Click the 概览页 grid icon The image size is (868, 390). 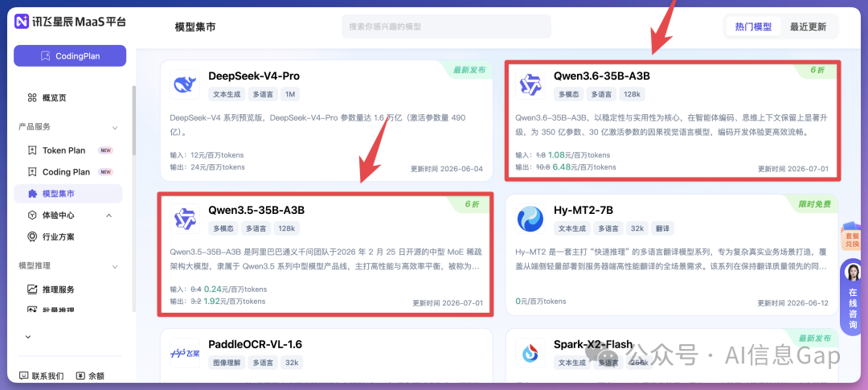pyautogui.click(x=32, y=98)
